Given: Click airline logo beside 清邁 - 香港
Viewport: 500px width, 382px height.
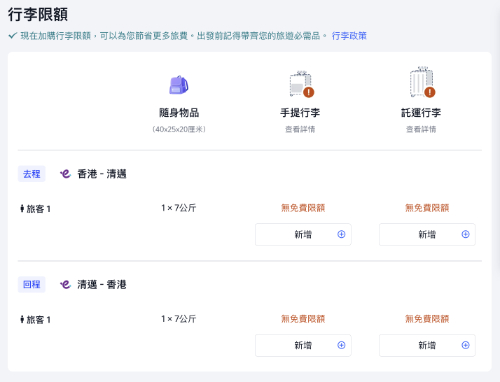Looking at the screenshot, I should (x=65, y=284).
